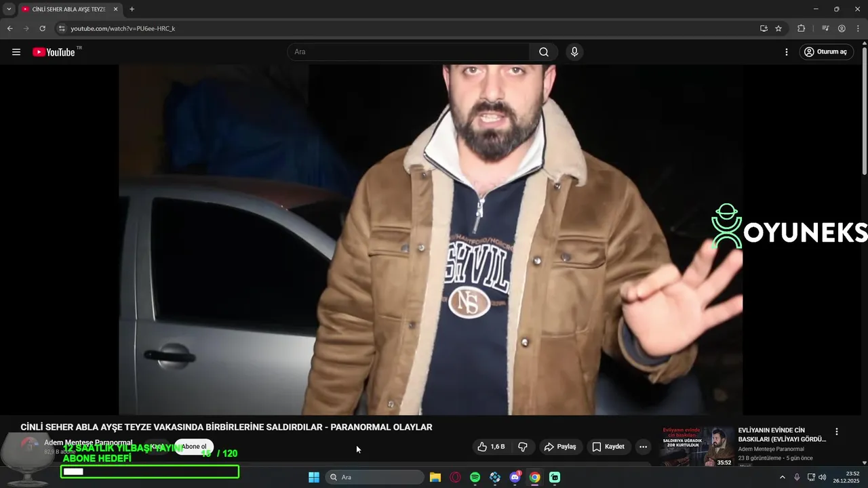This screenshot has width=868, height=488.
Task: Click the video player to pause
Action: (431, 239)
